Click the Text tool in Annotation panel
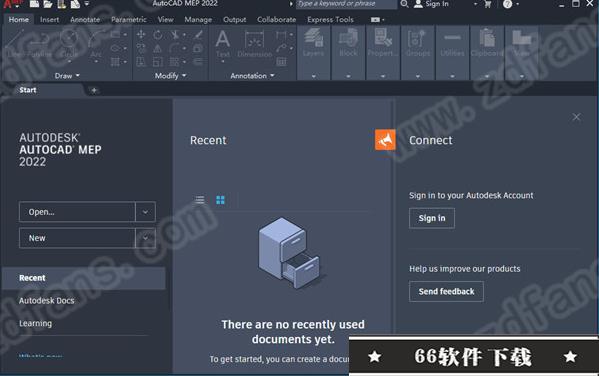This screenshot has width=599, height=376. tap(223, 44)
